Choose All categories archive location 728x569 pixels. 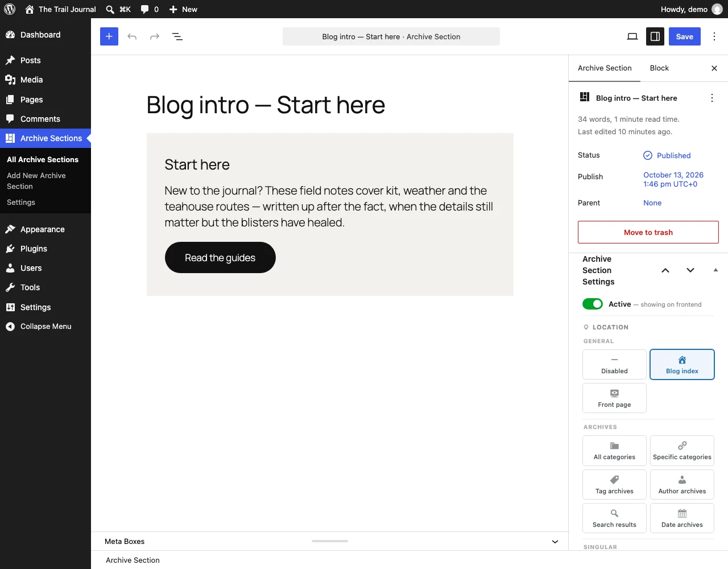point(614,451)
